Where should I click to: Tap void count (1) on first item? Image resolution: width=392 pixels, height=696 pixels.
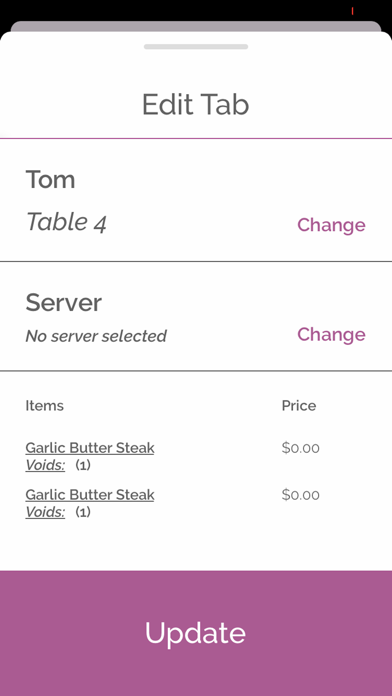tap(83, 465)
